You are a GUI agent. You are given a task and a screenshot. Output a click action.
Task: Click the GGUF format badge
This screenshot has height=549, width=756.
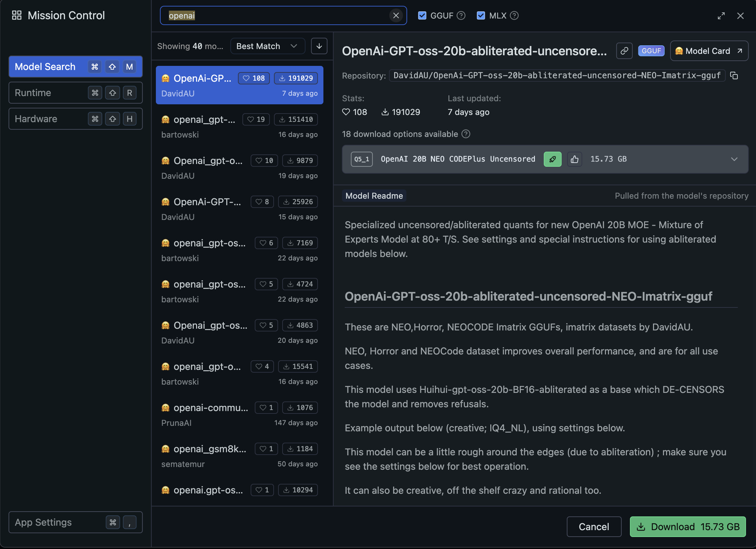[651, 51]
